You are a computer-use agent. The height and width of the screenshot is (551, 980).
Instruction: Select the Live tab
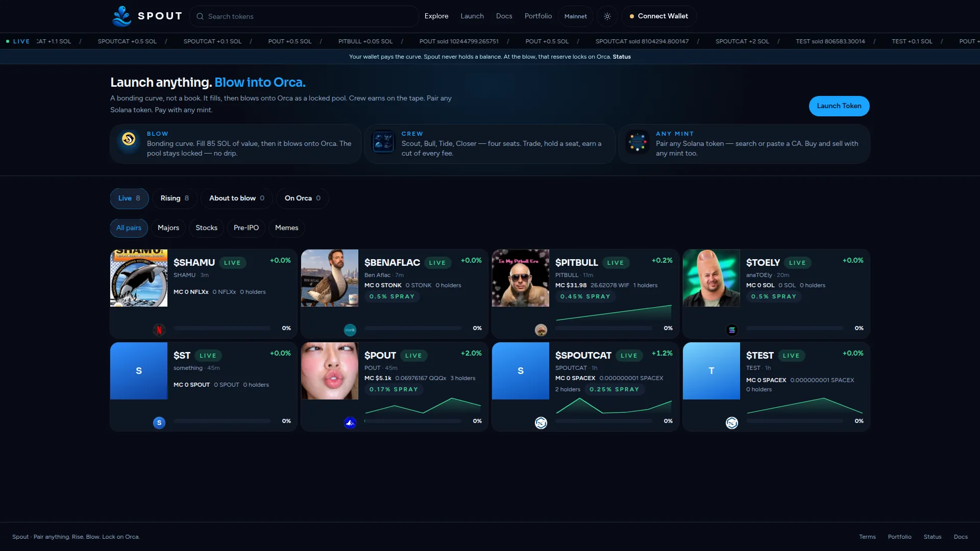click(129, 198)
